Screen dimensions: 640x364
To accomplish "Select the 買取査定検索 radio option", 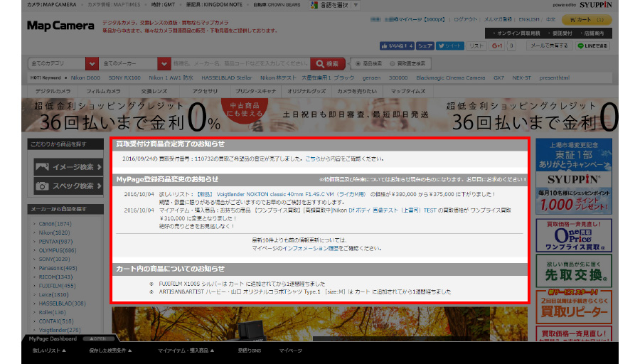I will pyautogui.click(x=393, y=64).
